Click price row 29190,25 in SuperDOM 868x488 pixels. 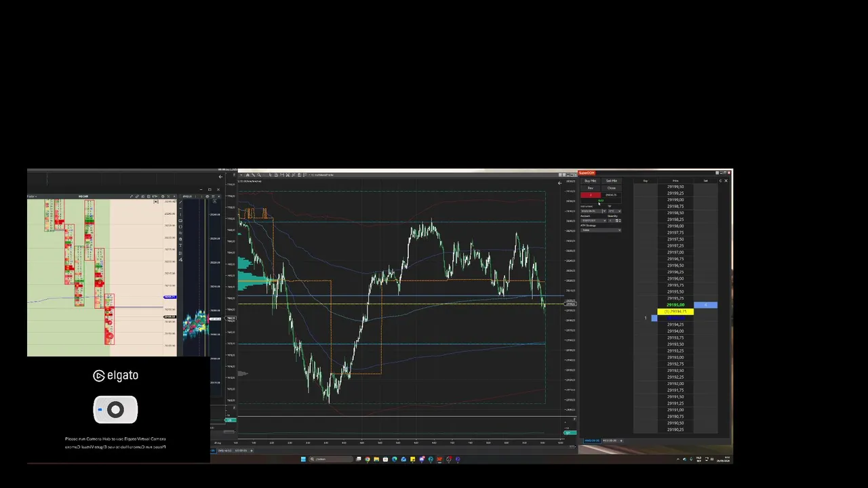tap(675, 430)
